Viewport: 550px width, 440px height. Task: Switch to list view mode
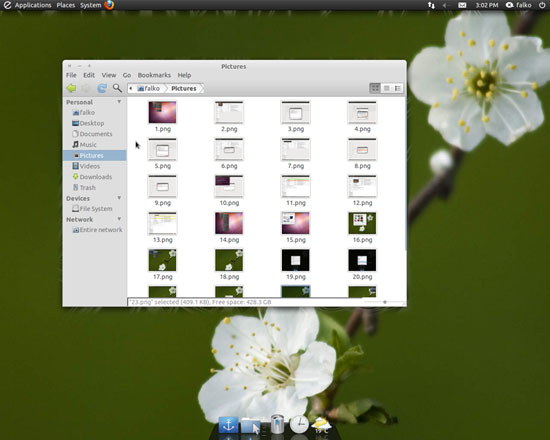(386, 88)
